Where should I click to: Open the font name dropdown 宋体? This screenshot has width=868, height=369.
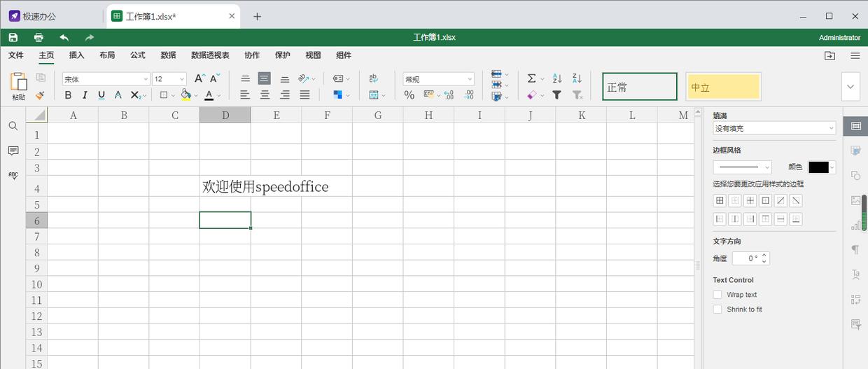pyautogui.click(x=106, y=79)
